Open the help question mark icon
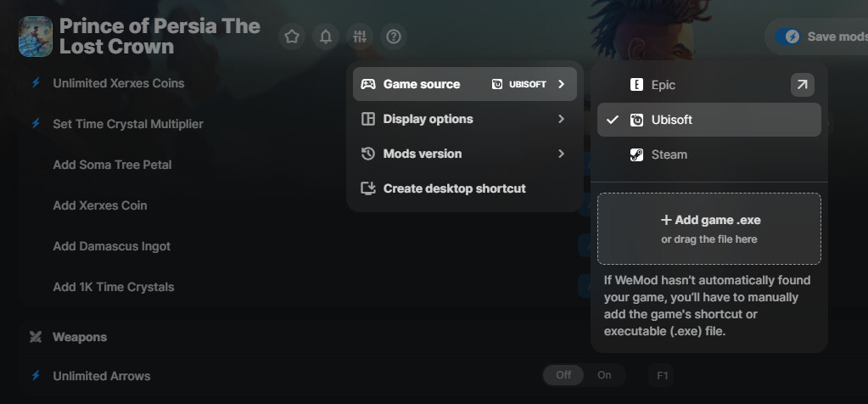 (395, 36)
